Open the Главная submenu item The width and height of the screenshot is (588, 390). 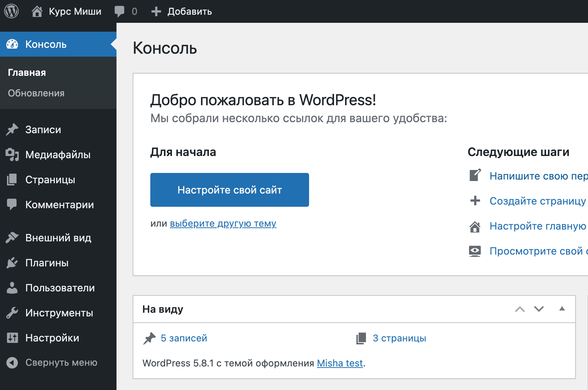point(27,72)
